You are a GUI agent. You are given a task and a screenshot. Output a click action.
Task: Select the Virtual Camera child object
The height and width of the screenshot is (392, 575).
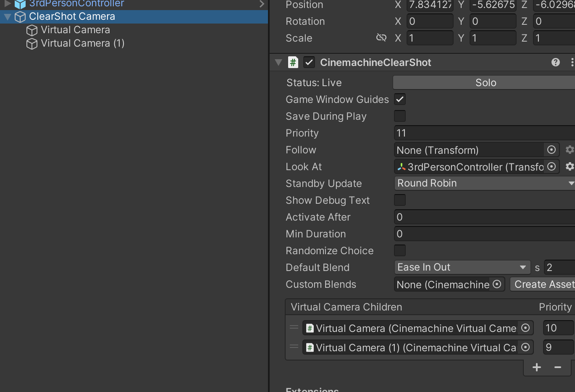75,30
